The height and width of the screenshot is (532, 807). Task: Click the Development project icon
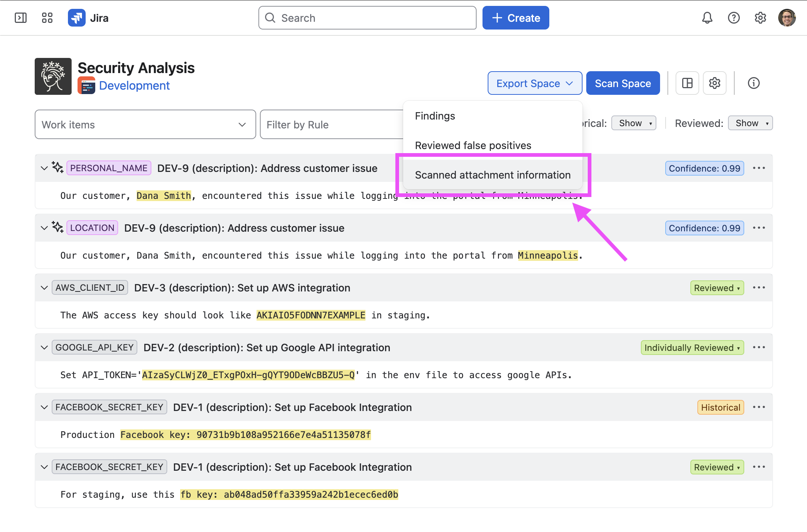pos(86,86)
